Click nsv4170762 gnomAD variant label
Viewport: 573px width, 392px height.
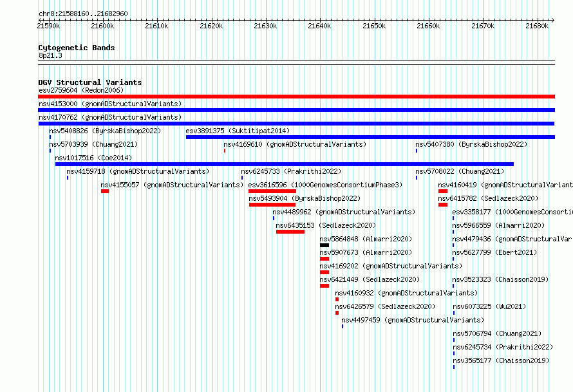point(110,117)
